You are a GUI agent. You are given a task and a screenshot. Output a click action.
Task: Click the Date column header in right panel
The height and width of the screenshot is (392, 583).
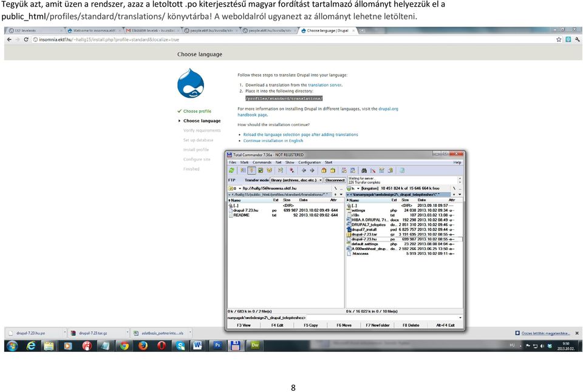(421, 200)
